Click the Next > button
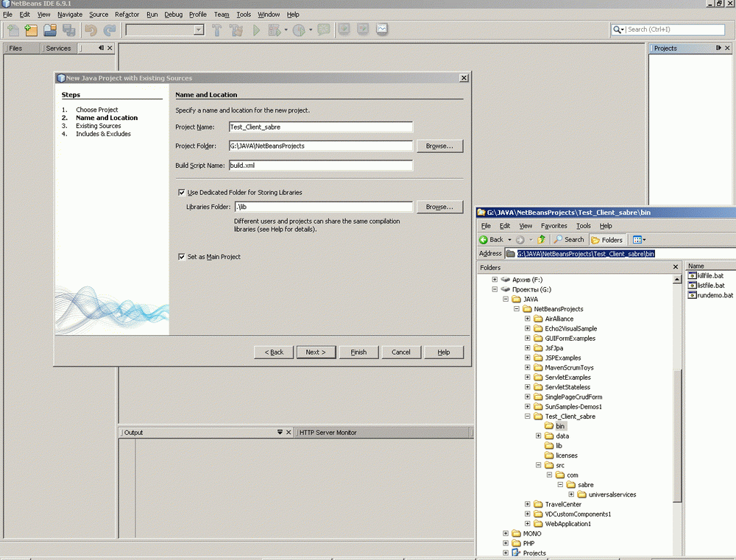This screenshot has height=560, width=736. point(316,352)
